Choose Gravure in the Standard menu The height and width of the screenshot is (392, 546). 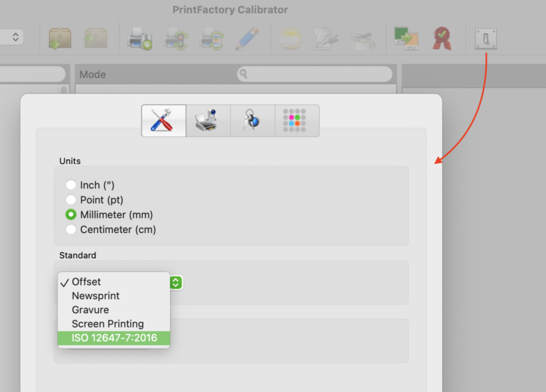pos(114,310)
